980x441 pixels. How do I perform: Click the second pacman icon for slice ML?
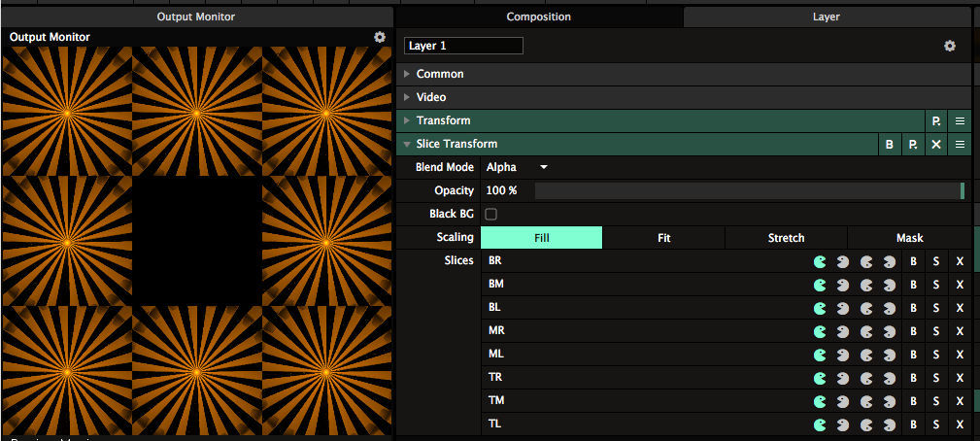(843, 355)
